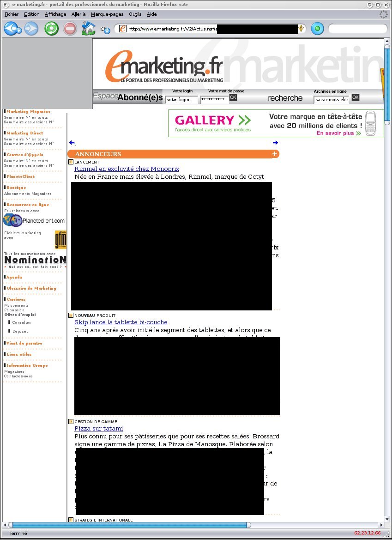Click the gfm fichiers marketing logo
The image size is (392, 540).
(60, 240)
